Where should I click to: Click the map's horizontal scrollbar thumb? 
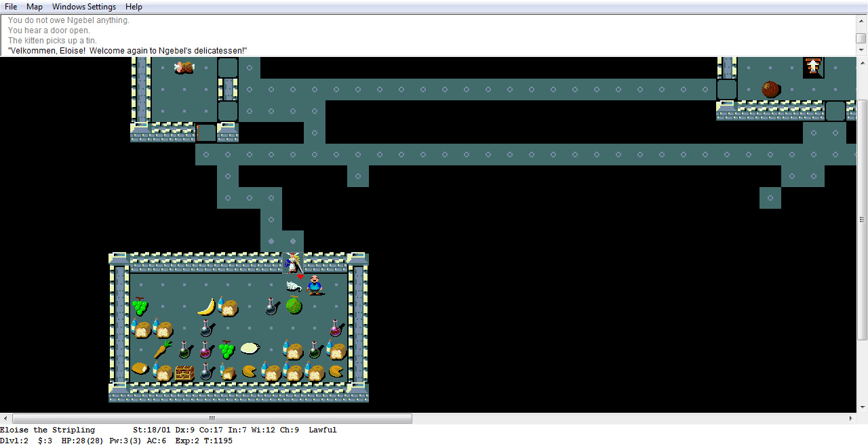(212, 418)
